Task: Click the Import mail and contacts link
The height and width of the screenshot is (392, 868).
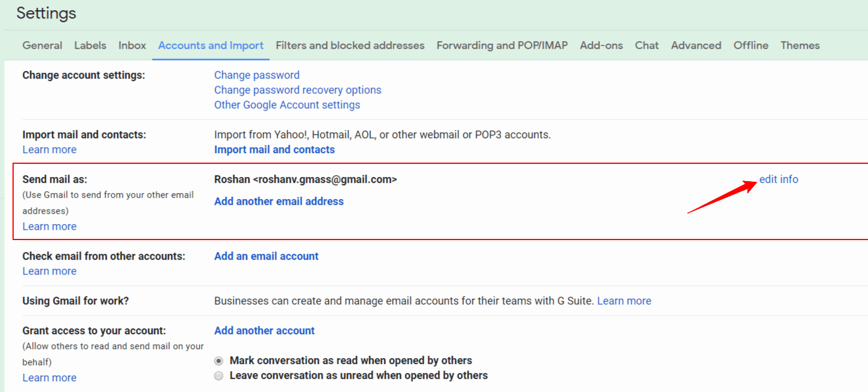Action: pos(274,150)
